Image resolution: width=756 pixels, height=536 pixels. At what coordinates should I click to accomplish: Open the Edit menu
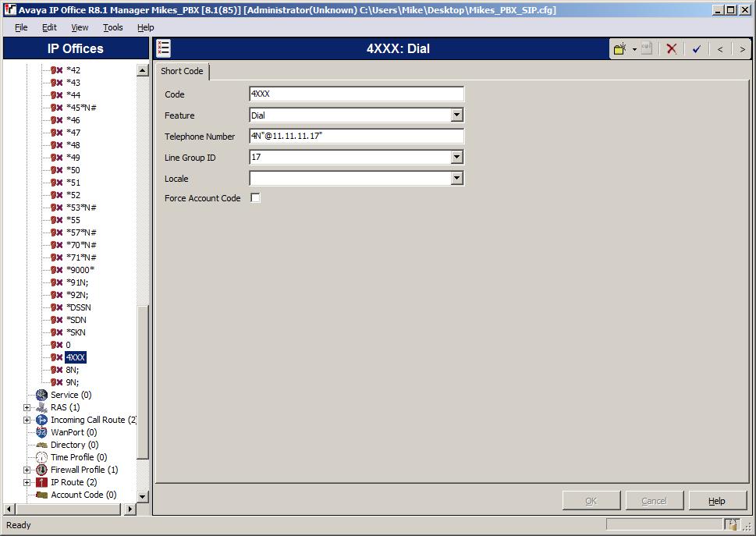pyautogui.click(x=49, y=27)
